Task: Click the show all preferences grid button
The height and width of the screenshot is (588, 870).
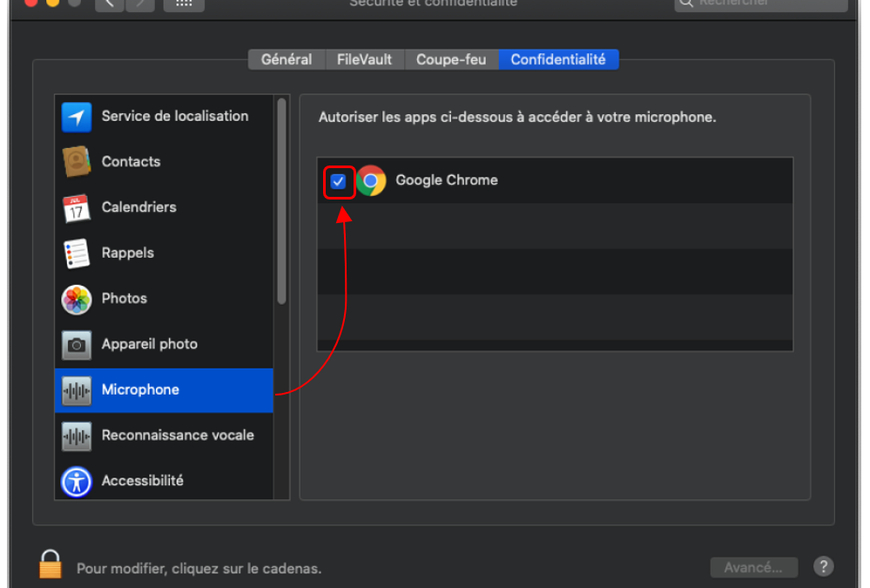Action: coord(184,4)
